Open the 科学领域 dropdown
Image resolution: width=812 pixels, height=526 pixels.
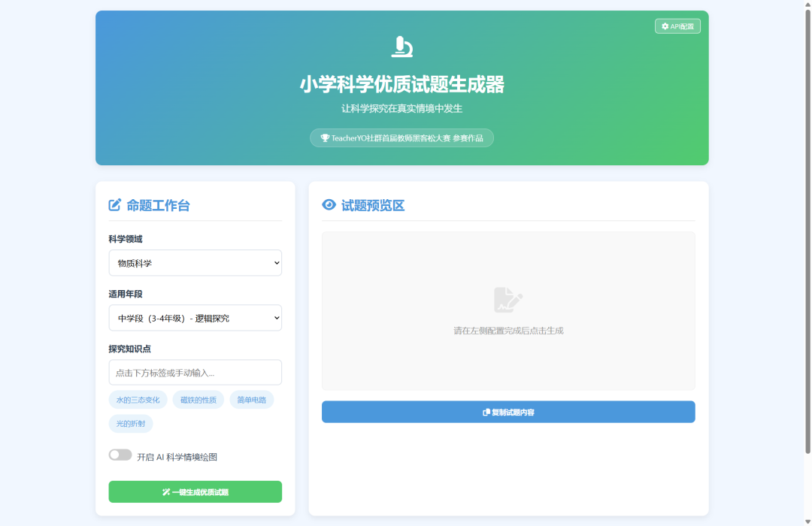pos(195,262)
